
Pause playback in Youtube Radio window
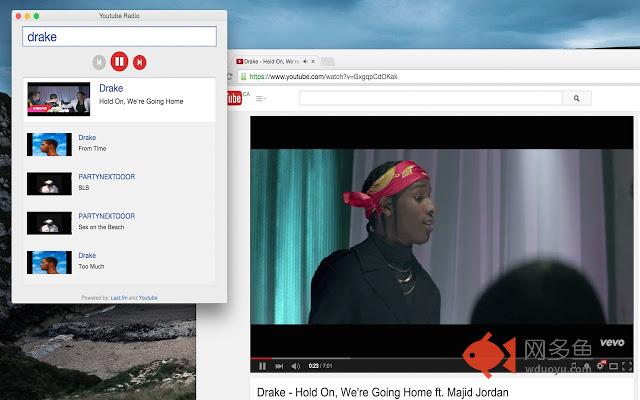119,62
